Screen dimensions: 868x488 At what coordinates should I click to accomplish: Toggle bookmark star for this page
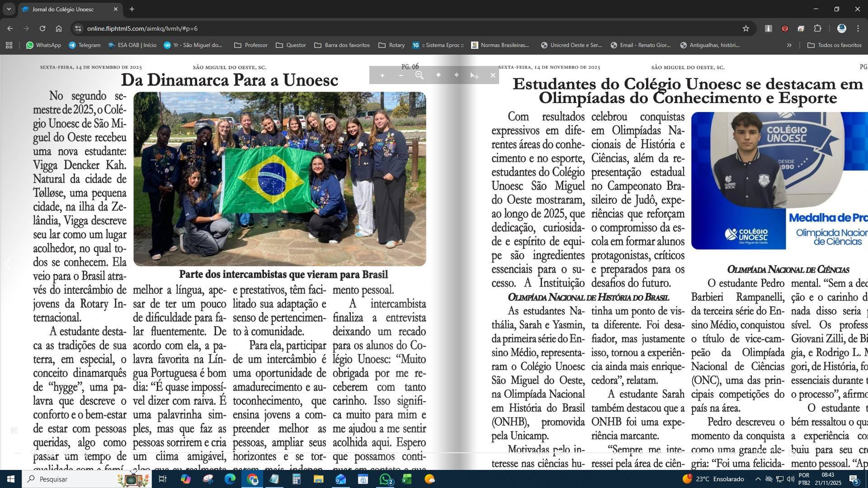[x=746, y=28]
